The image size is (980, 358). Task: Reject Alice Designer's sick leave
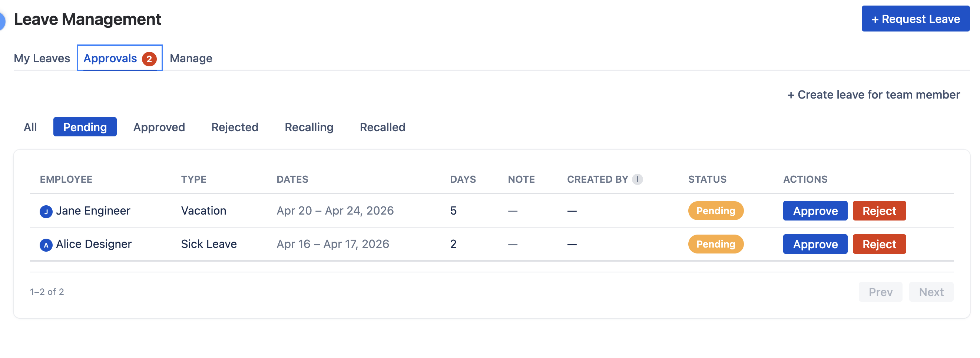pyautogui.click(x=879, y=244)
